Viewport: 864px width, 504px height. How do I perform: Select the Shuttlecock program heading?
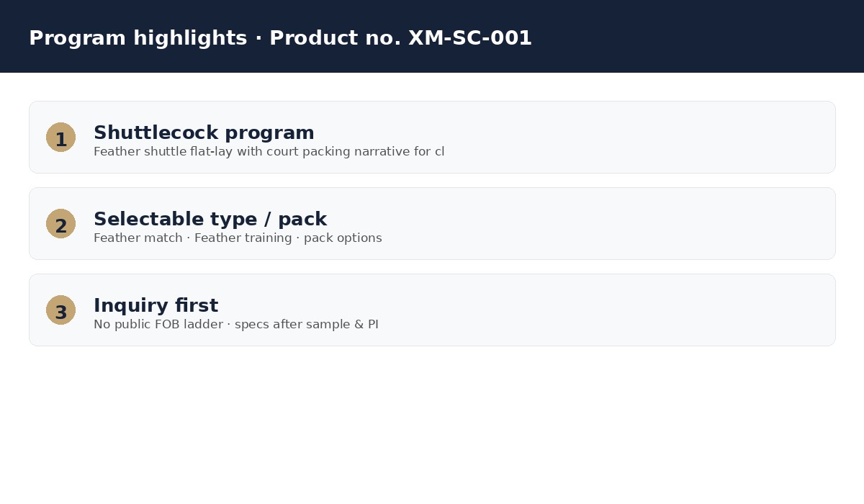click(204, 133)
